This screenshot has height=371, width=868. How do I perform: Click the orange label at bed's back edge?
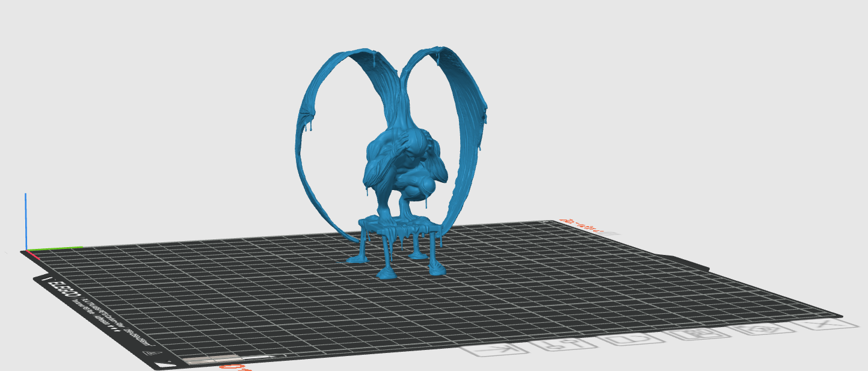581,225
